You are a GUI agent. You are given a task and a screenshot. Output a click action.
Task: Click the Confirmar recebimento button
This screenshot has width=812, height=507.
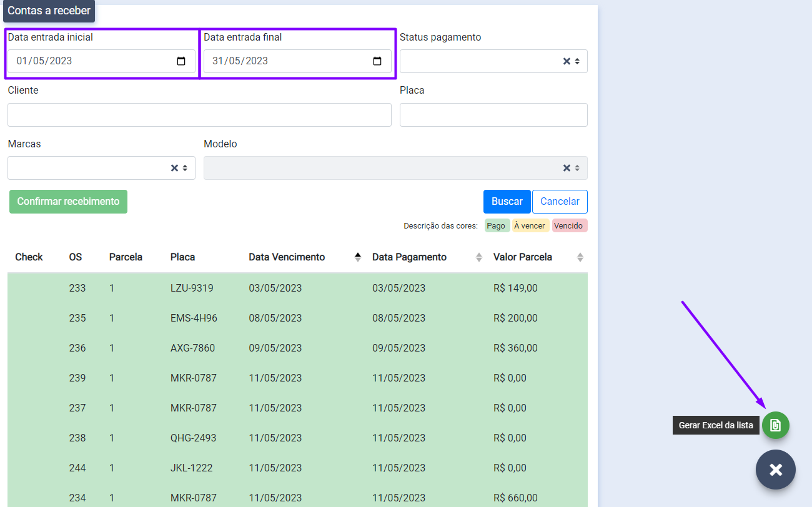click(x=68, y=202)
